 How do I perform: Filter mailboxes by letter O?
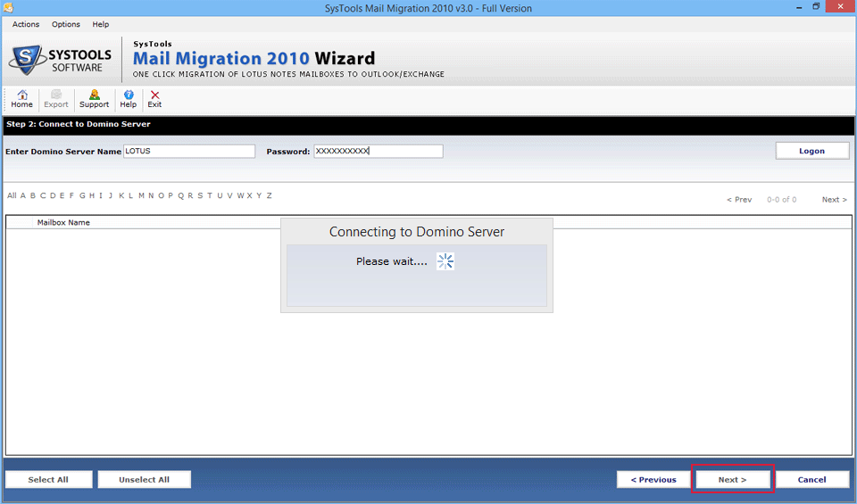click(161, 195)
